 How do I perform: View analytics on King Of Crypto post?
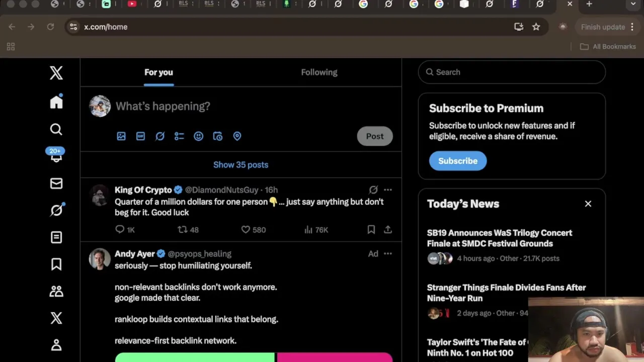click(x=316, y=230)
